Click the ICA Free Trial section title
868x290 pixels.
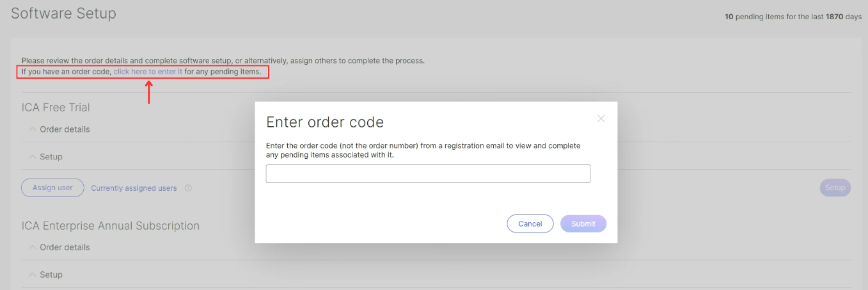pyautogui.click(x=56, y=107)
